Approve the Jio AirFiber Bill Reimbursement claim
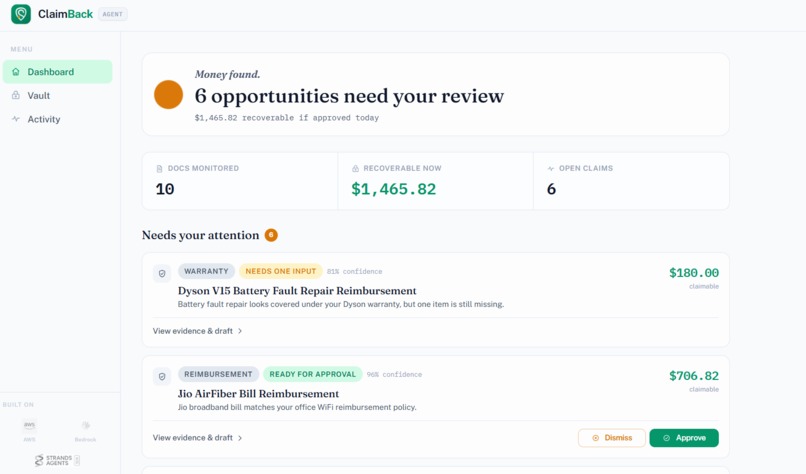 pos(684,438)
